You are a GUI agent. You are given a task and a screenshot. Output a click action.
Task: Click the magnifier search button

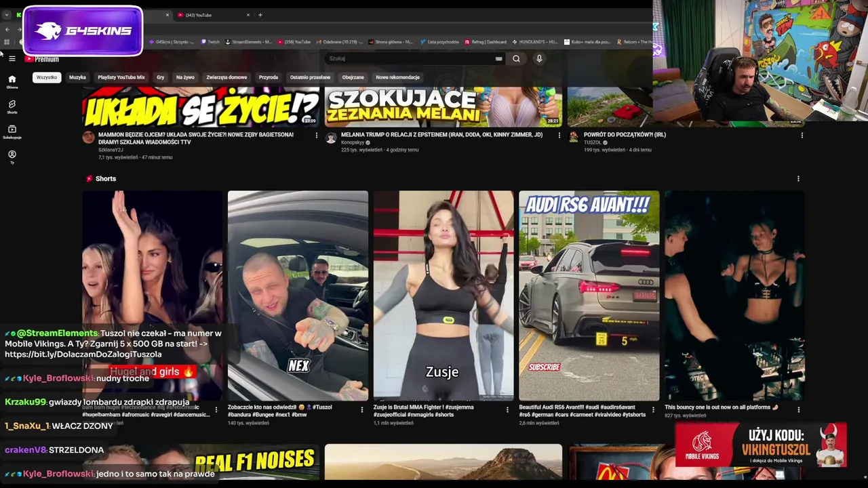pos(516,59)
